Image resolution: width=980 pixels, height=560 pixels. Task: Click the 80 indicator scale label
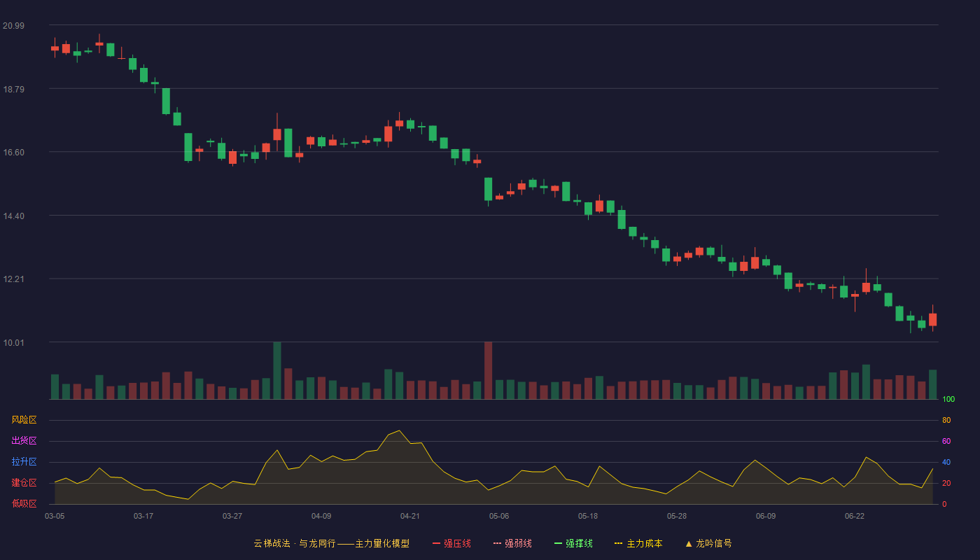[946, 421]
